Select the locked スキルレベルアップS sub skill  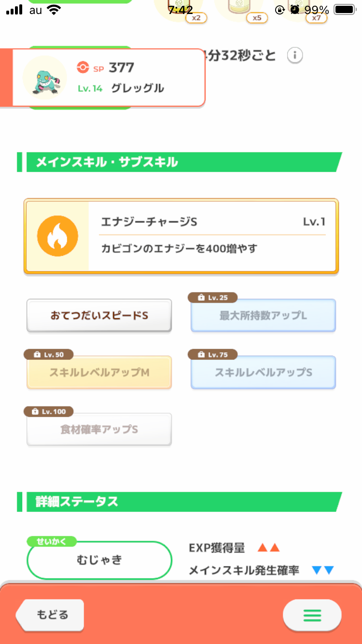click(263, 373)
